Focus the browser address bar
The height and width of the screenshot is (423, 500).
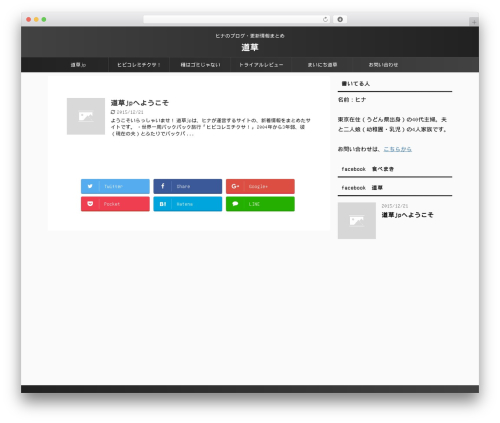pos(237,19)
